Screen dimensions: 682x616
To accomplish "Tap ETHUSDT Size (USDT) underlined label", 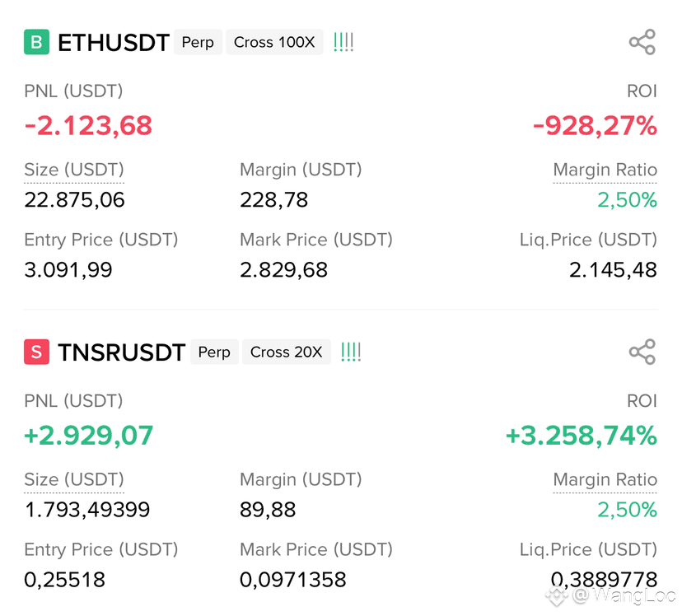I will click(74, 170).
